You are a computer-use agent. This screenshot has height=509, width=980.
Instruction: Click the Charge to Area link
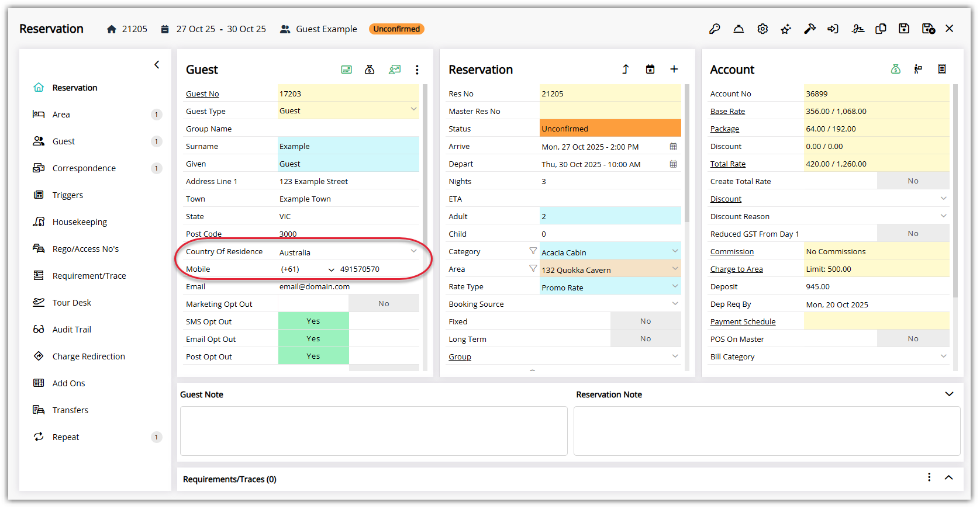(x=736, y=269)
